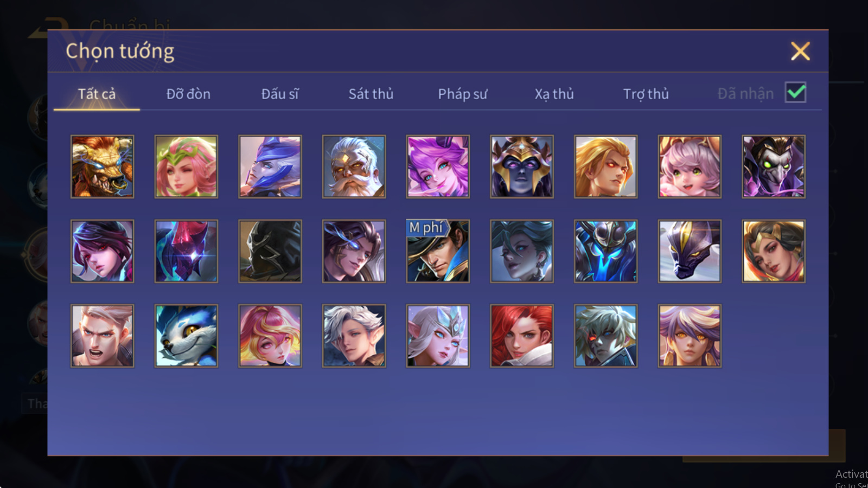Choose the blue armored mech hero
This screenshot has height=488, width=868.
coord(605,251)
